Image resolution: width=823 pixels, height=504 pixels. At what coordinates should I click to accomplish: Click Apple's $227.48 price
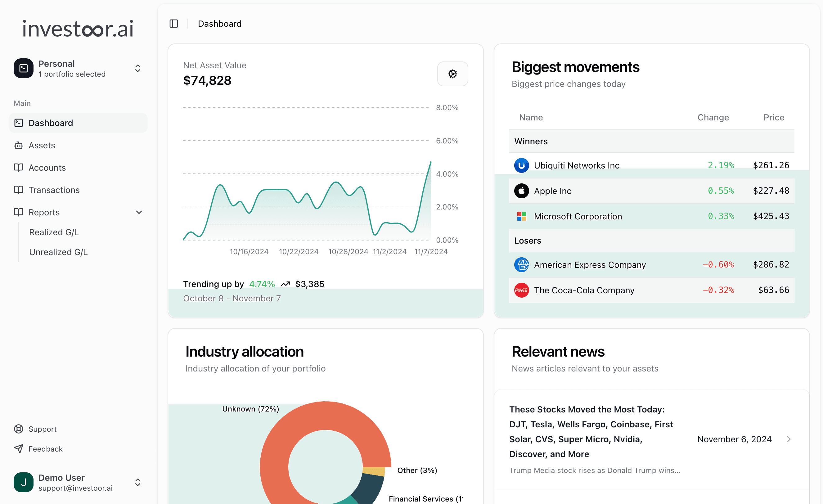pyautogui.click(x=771, y=191)
